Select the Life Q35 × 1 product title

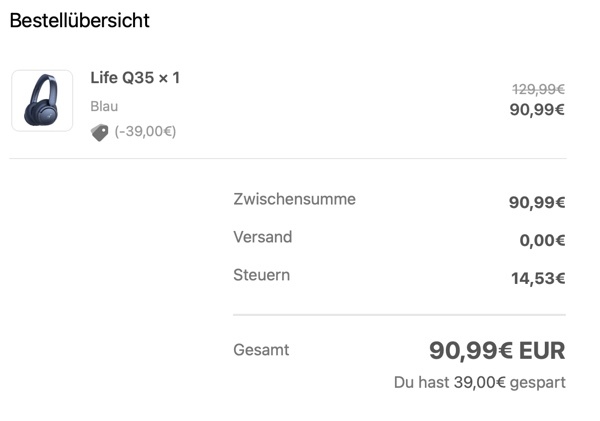click(x=135, y=78)
